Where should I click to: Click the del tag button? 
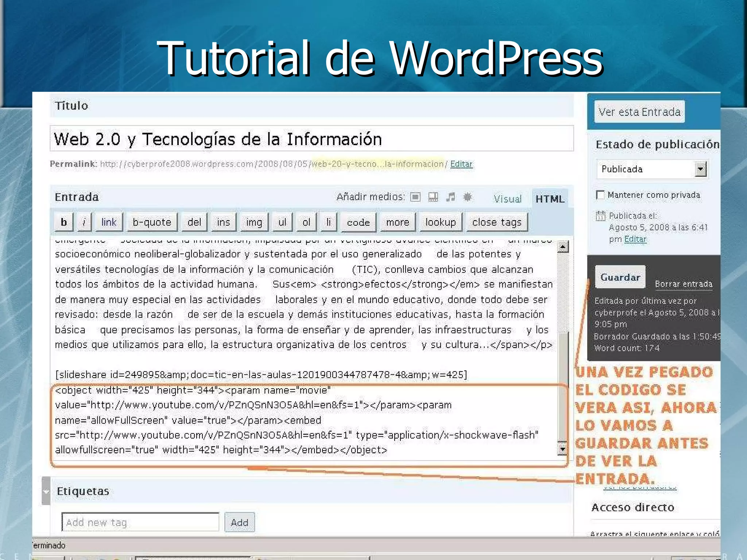194,222
